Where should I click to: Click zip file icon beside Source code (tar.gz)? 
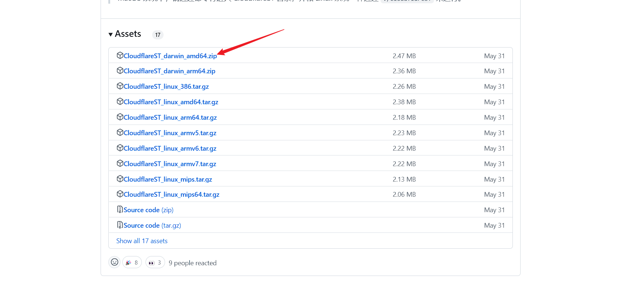120,225
